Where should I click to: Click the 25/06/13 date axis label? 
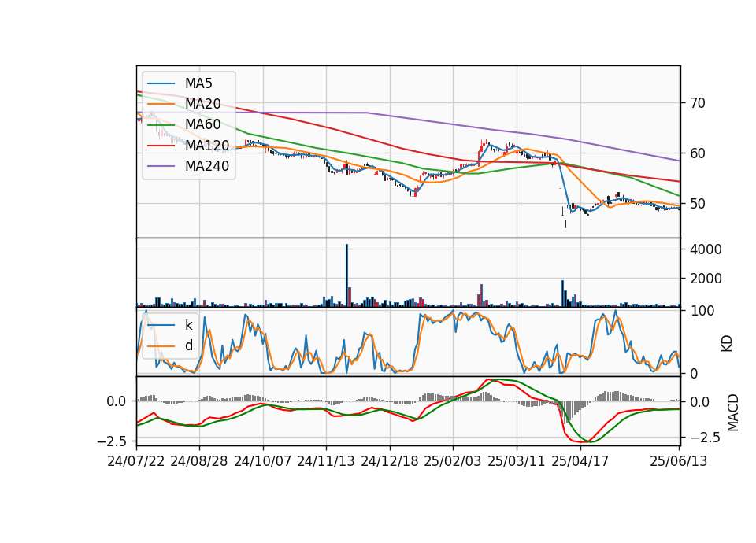pos(679,461)
